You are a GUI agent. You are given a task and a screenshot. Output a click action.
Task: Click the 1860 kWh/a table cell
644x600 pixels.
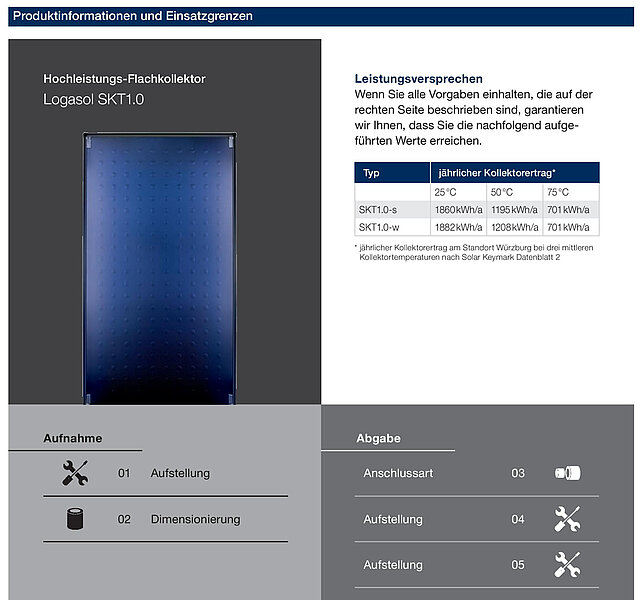point(458,210)
